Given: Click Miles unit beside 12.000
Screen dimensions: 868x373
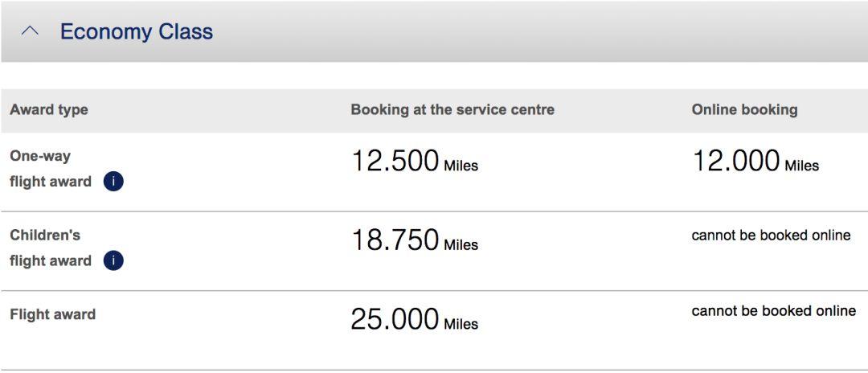Looking at the screenshot, I should (x=801, y=166).
